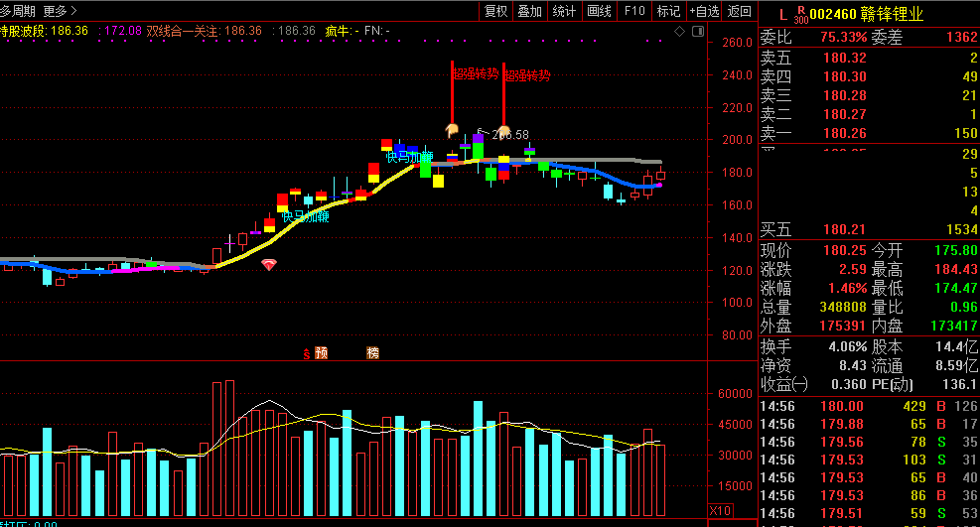The image size is (980, 527).
Task: Click the 卖二 ask price 180.27
Action: [845, 114]
